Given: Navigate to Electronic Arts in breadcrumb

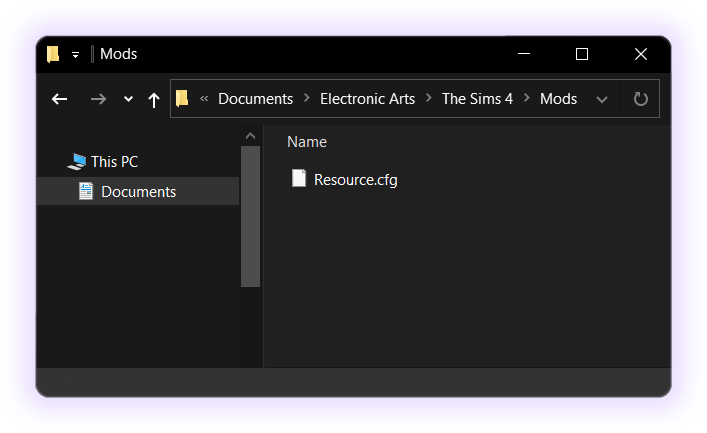Looking at the screenshot, I should 367,99.
